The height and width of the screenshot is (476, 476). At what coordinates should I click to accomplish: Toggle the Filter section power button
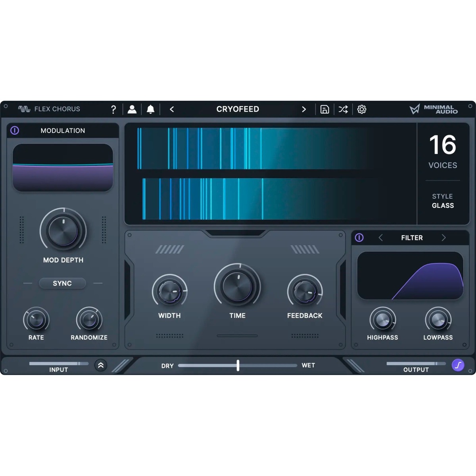tap(359, 238)
